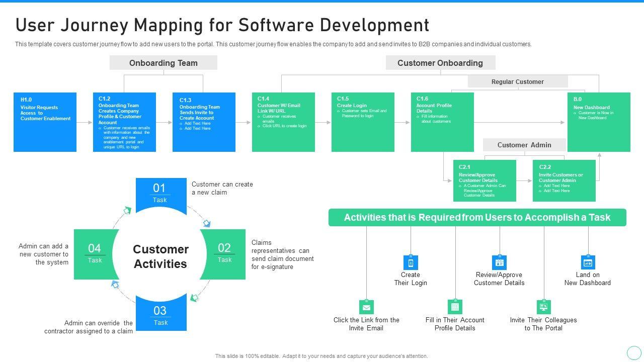This screenshot has height=362, width=644.
Task: Click the invite email envelope icon
Action: [366, 307]
